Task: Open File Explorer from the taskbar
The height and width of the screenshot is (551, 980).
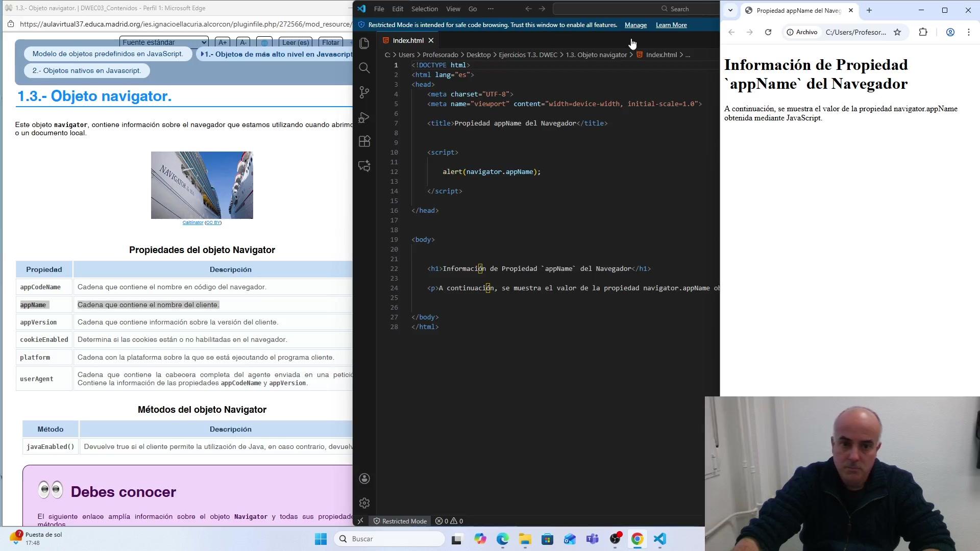Action: pyautogui.click(x=525, y=539)
